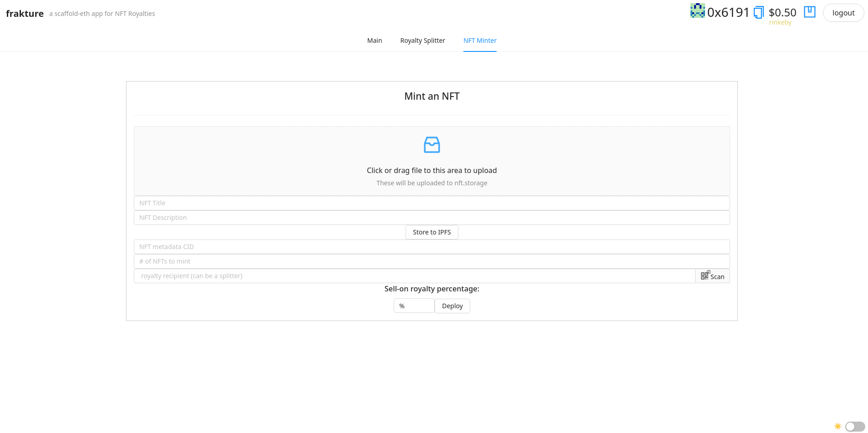Open the Royalty Splitter tab

[x=422, y=41]
